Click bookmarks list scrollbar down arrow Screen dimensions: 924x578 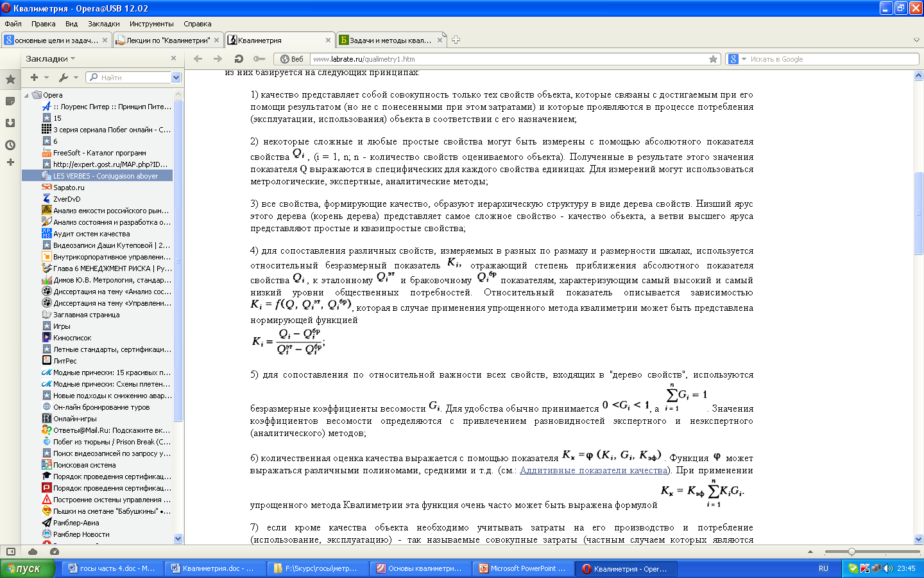[178, 539]
